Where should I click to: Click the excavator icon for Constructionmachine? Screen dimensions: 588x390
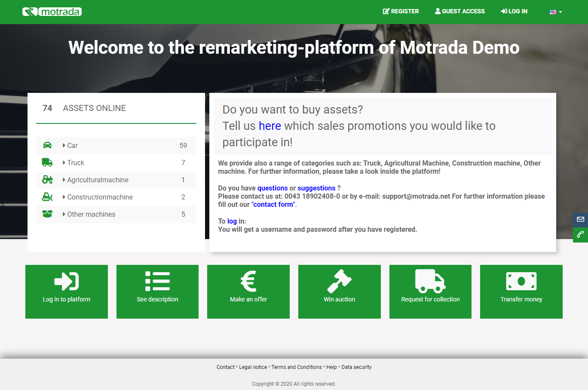pos(47,197)
